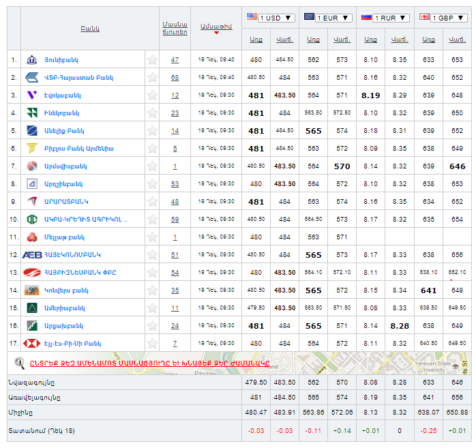Toggle favorite star for row 17 HSBC
Viewport: 476px width, 448px height.
coord(152,344)
